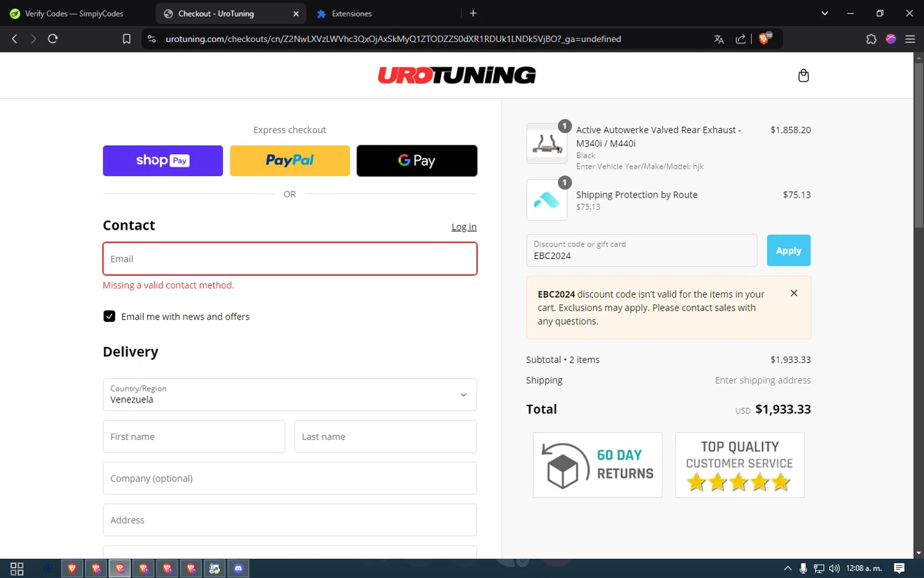
Task: Click the discount code or gift card field
Action: click(641, 250)
